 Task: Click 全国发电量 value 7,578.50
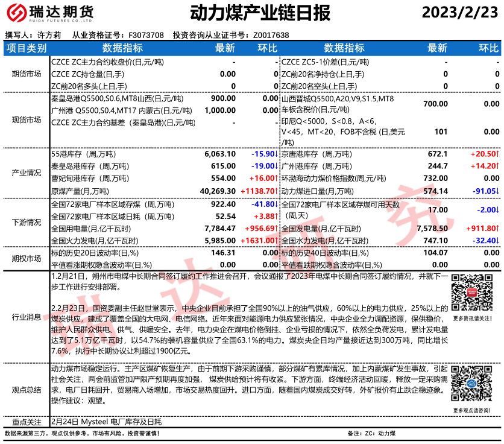(432, 228)
